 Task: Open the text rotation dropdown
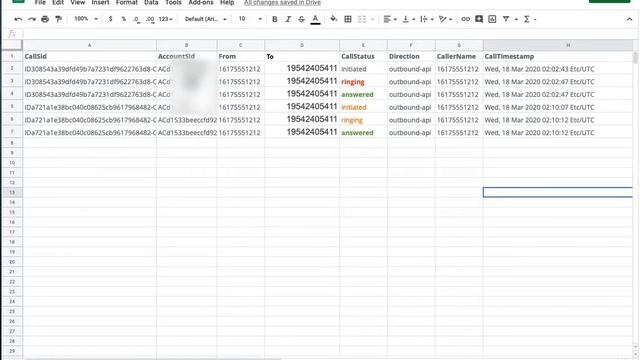click(445, 19)
